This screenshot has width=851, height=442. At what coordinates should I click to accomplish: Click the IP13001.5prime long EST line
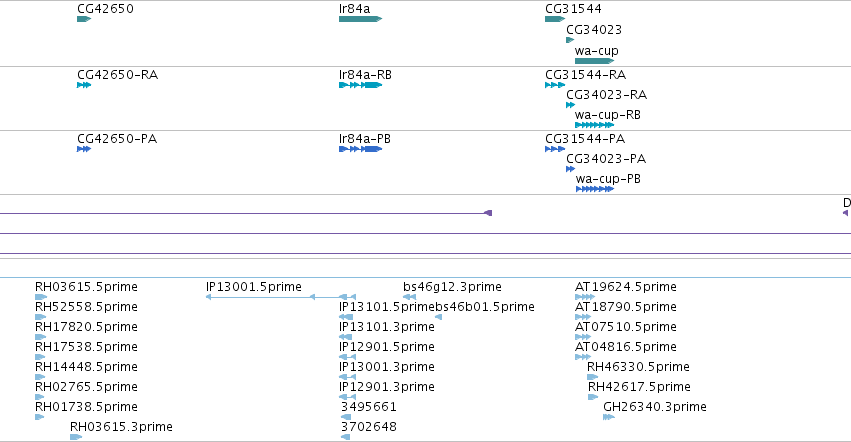coord(281,296)
